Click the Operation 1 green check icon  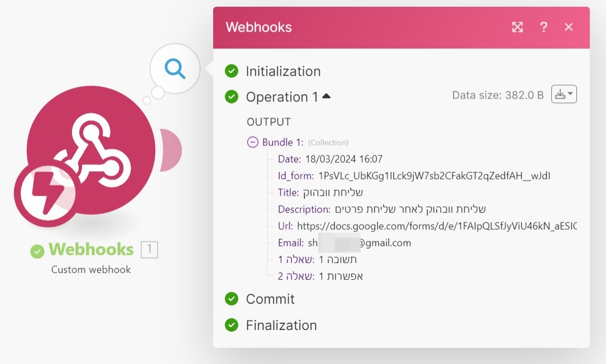pos(232,96)
